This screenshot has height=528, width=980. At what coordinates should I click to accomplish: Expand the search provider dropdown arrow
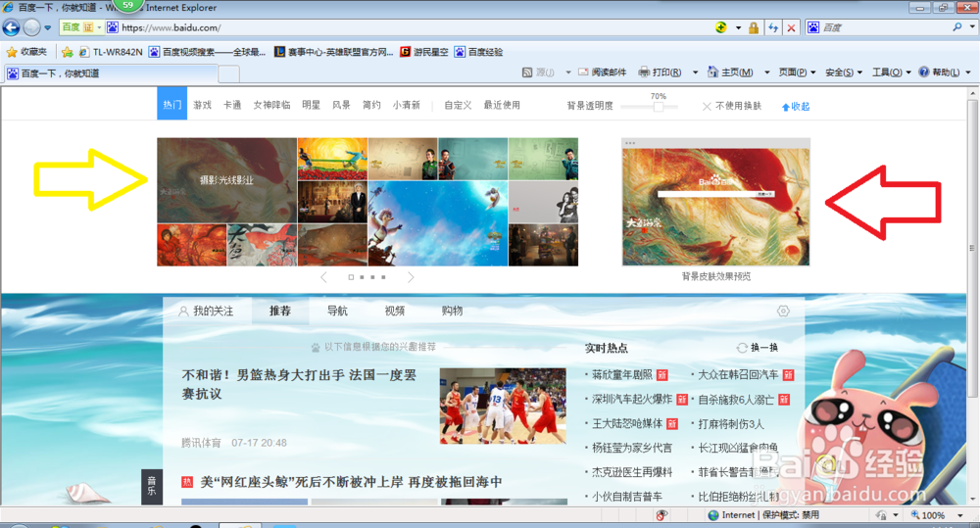(972, 27)
